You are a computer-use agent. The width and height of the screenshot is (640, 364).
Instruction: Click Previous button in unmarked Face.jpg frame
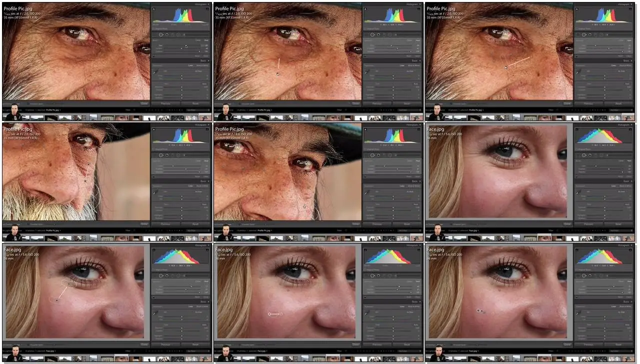(x=588, y=224)
